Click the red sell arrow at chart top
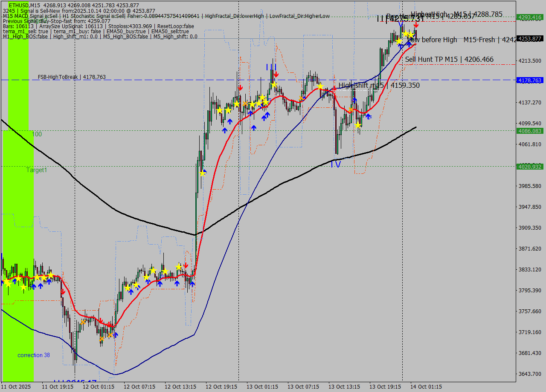This screenshot has height=392, width=546. 416,25
